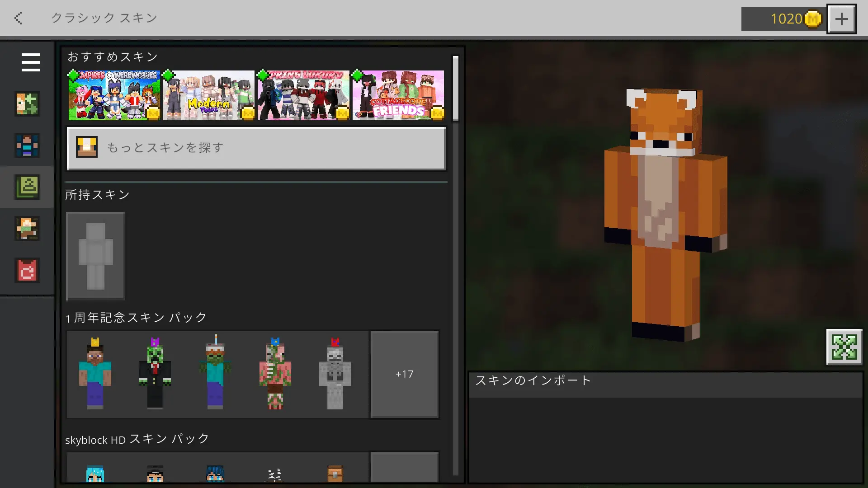The width and height of the screenshot is (868, 488).
Task: Open the Vampires & Werewolves skin pack
Action: [114, 95]
